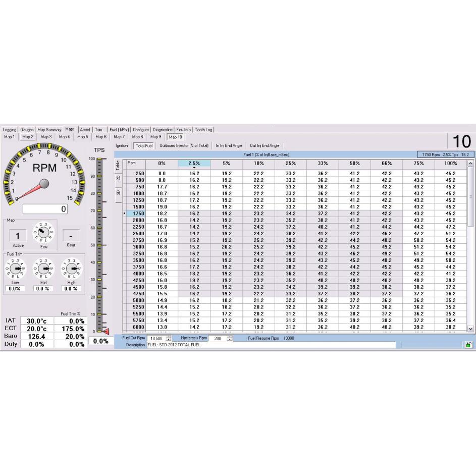Click the In Inj End Angle button
This screenshot has height=476, width=476.
pos(229,145)
